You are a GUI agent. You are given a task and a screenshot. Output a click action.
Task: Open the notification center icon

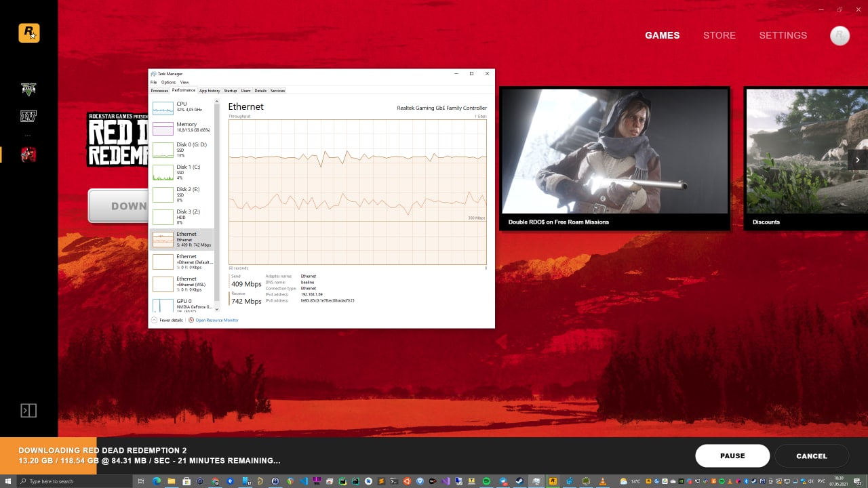[857, 481]
